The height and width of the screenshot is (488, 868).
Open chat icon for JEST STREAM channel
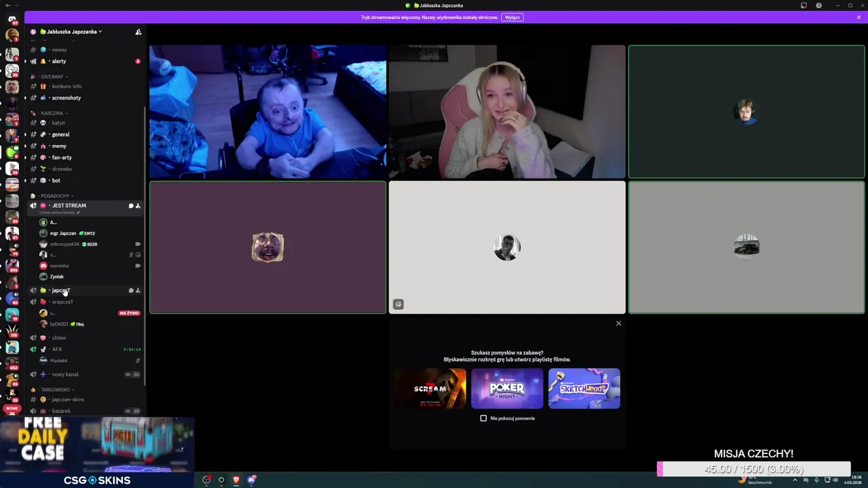(x=131, y=205)
